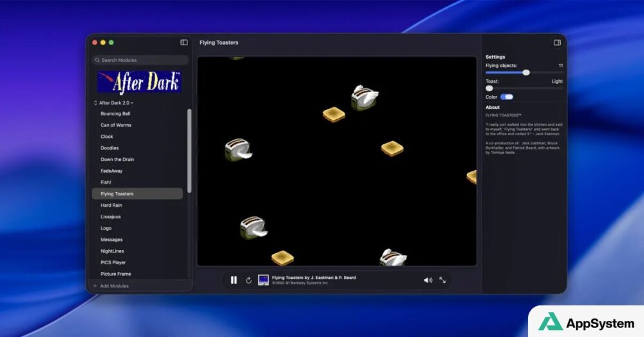Click the Settings heading
This screenshot has width=644, height=337.
(x=495, y=57)
